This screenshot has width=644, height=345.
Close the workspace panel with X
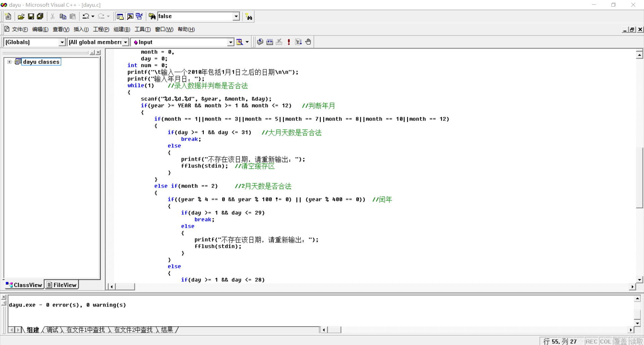[98, 53]
